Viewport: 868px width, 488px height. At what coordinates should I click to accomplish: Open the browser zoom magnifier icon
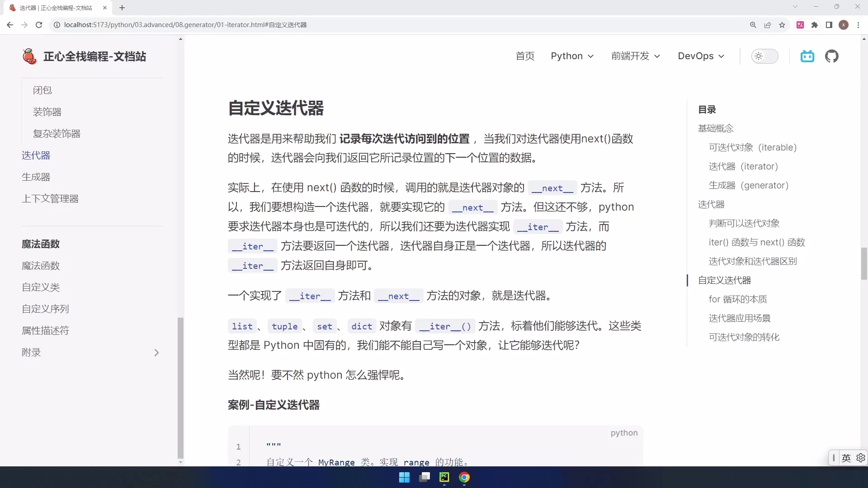(753, 25)
